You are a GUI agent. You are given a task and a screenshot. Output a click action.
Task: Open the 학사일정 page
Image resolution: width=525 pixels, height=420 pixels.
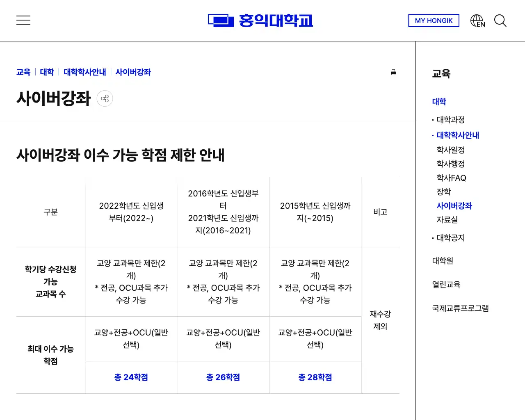pyautogui.click(x=451, y=150)
